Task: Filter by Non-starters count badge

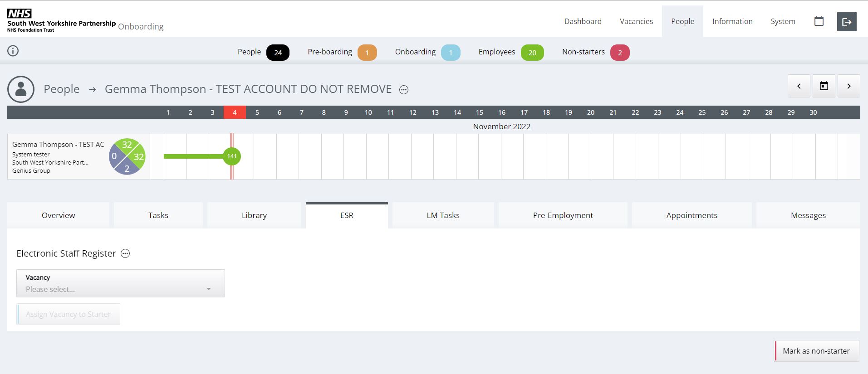Action: coord(619,53)
